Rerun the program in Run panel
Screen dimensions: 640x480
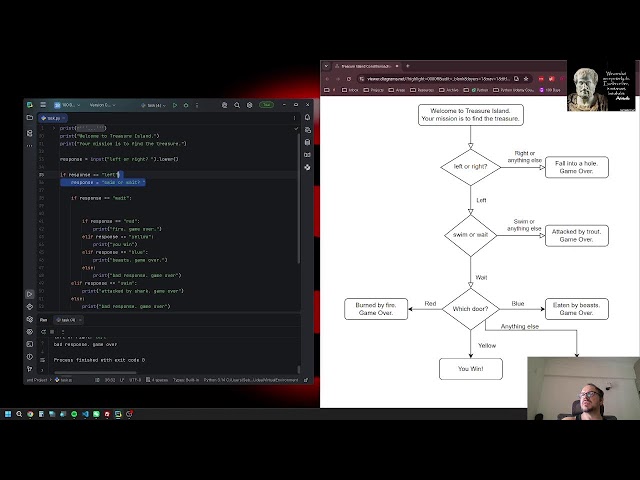43,332
